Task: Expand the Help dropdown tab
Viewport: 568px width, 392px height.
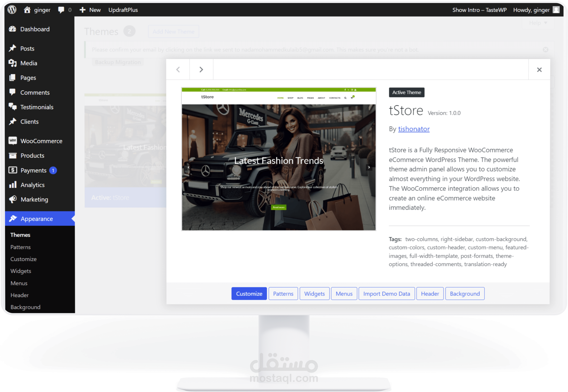Action: [x=538, y=23]
